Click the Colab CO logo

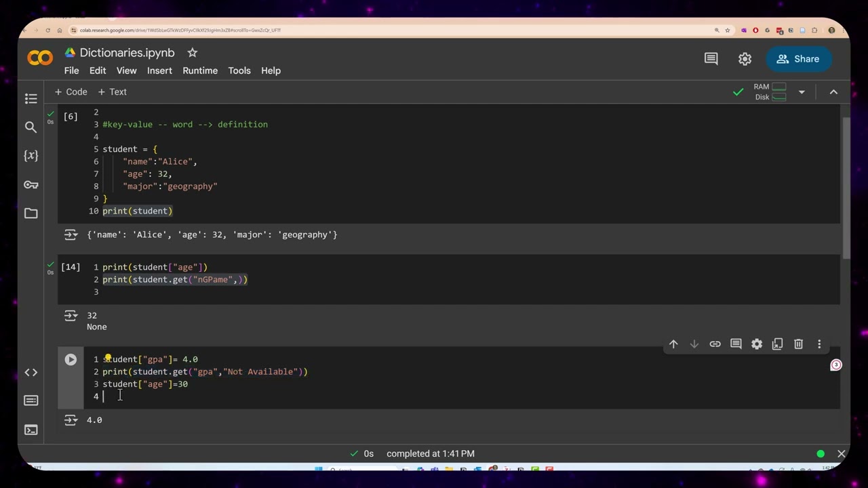tap(40, 58)
